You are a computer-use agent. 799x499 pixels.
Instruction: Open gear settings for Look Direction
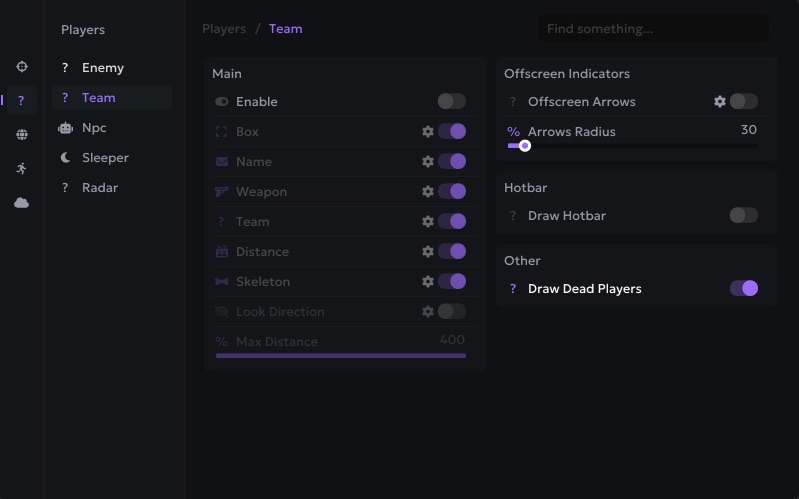coord(428,312)
